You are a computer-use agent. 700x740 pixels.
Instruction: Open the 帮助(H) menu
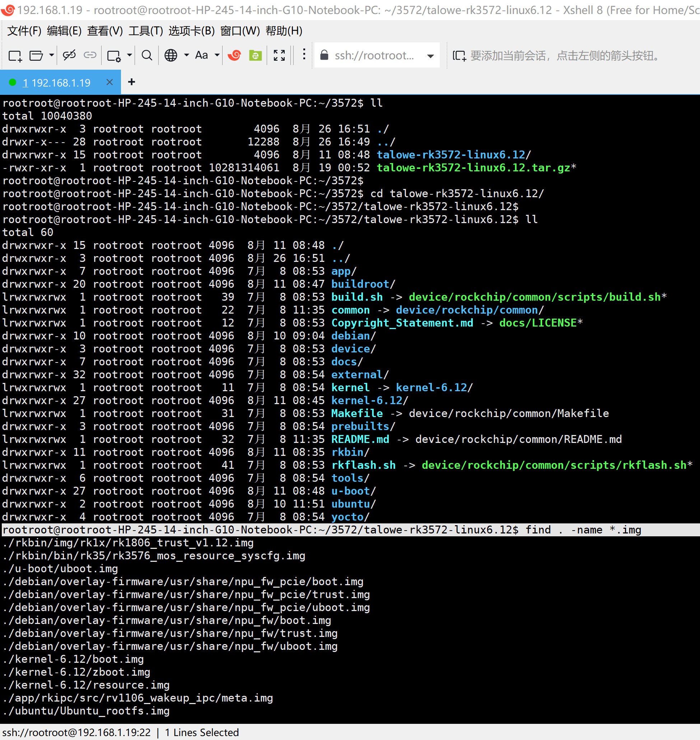[x=284, y=31]
